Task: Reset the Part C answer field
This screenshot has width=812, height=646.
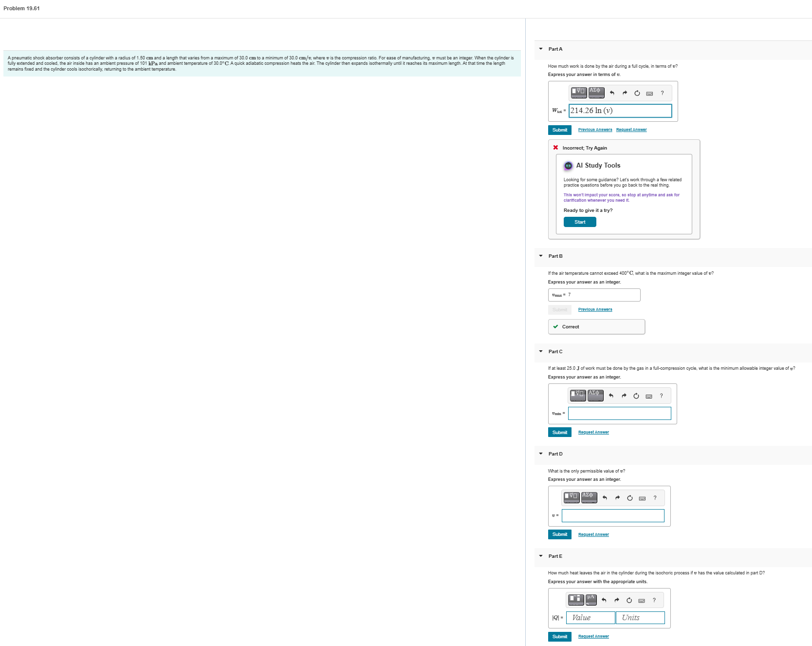Action: 636,396
